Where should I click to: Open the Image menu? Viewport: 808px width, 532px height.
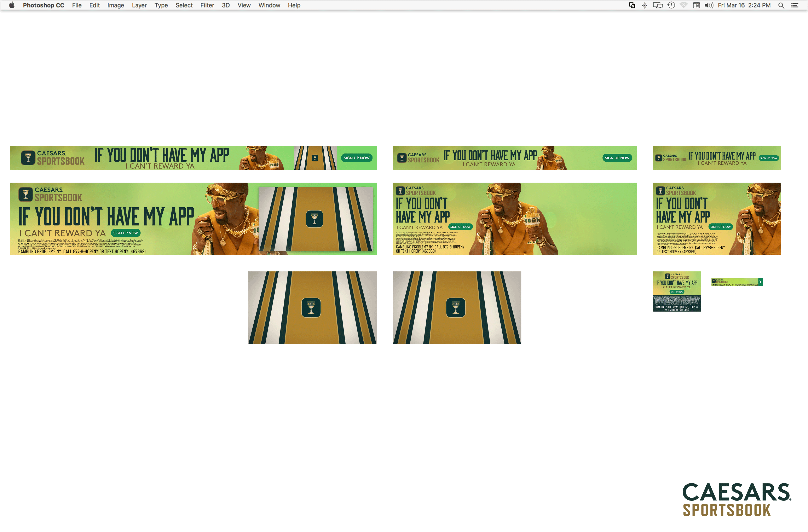tap(115, 5)
